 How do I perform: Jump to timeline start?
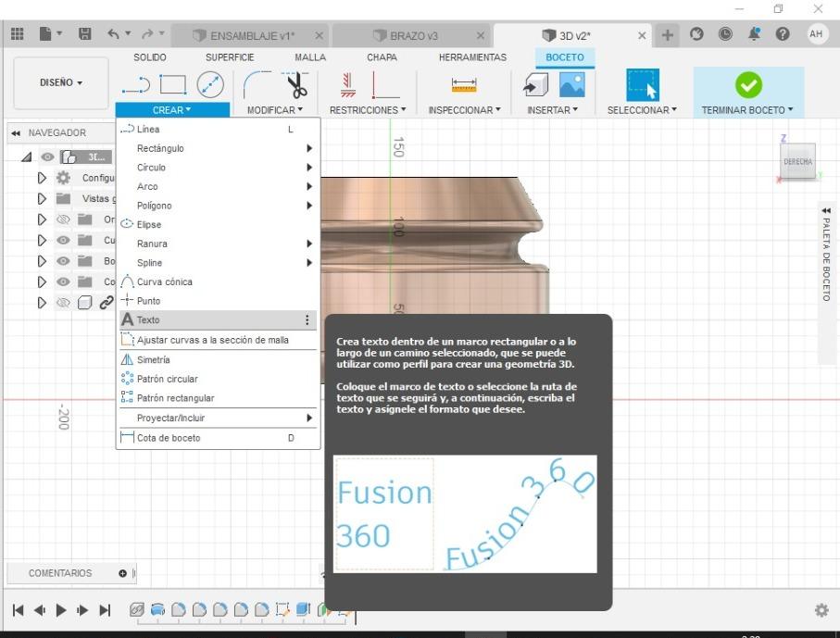(18, 610)
